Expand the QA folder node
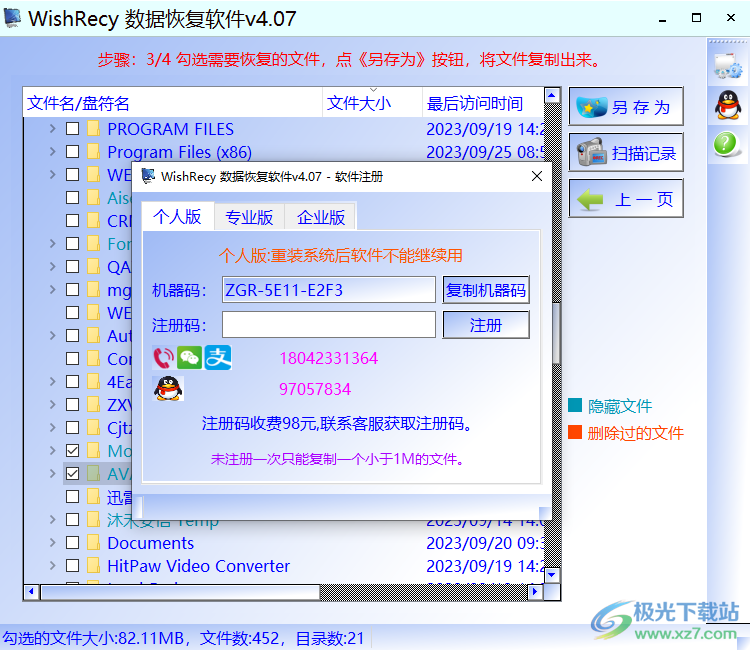The image size is (750, 650). (x=53, y=266)
